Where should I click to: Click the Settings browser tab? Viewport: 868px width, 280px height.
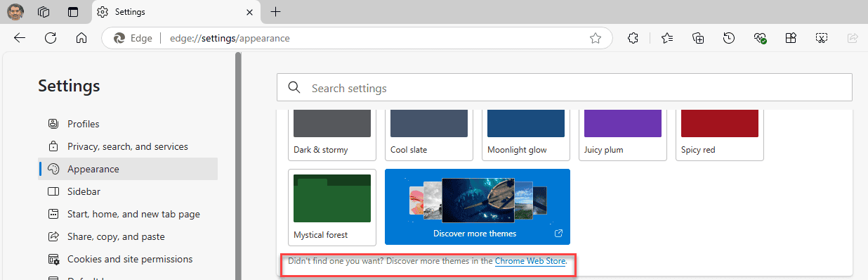(x=176, y=12)
